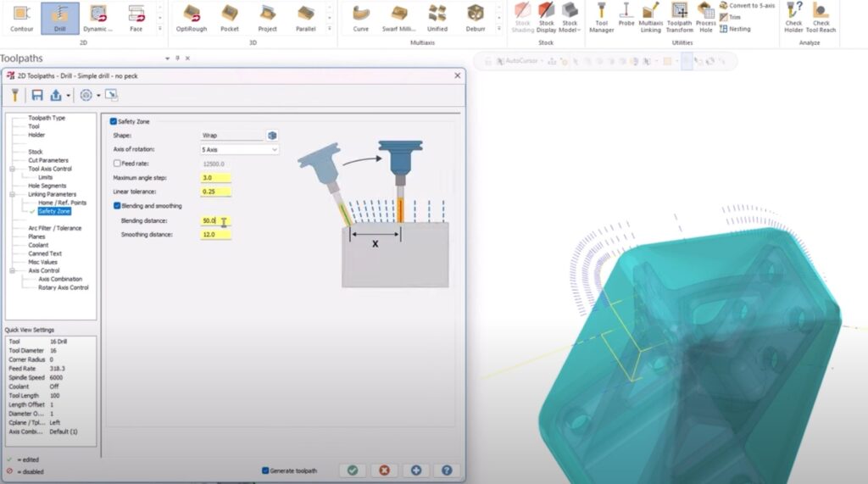This screenshot has width=868, height=484.
Task: Select Toolpath Type in the tree
Action: [47, 118]
